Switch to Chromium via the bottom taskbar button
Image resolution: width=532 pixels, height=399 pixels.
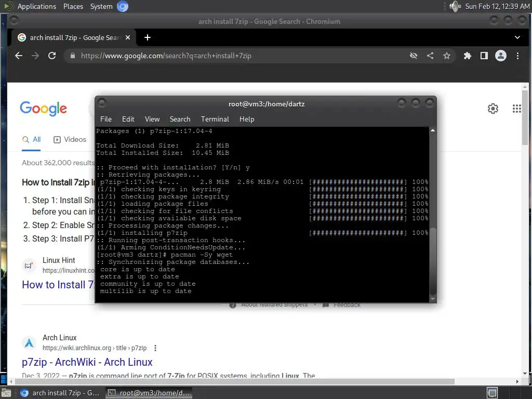[60, 393]
